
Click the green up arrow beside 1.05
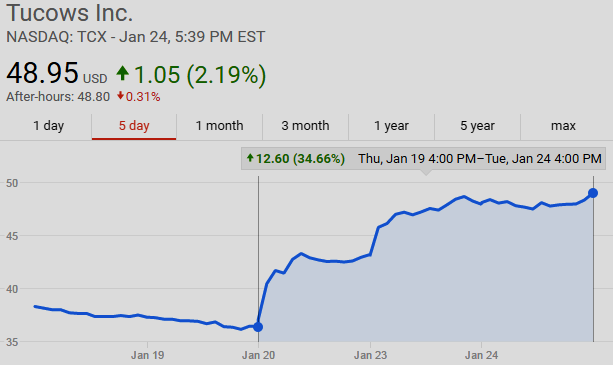(122, 73)
